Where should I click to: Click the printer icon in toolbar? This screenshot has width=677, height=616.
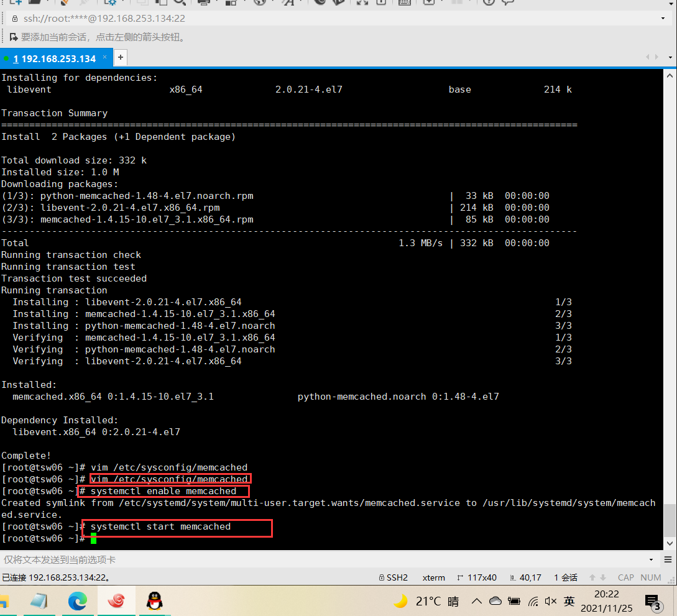pyautogui.click(x=203, y=2)
